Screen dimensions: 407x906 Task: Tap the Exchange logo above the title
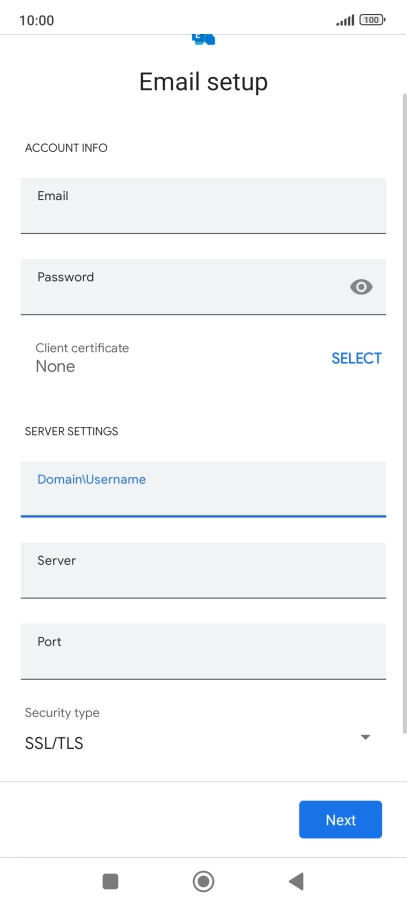[204, 39]
